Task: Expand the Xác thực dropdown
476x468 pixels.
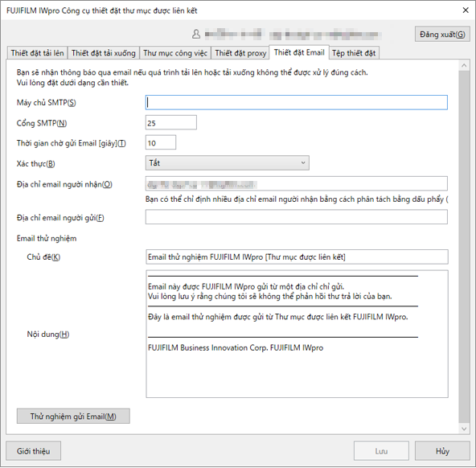Action: point(228,163)
